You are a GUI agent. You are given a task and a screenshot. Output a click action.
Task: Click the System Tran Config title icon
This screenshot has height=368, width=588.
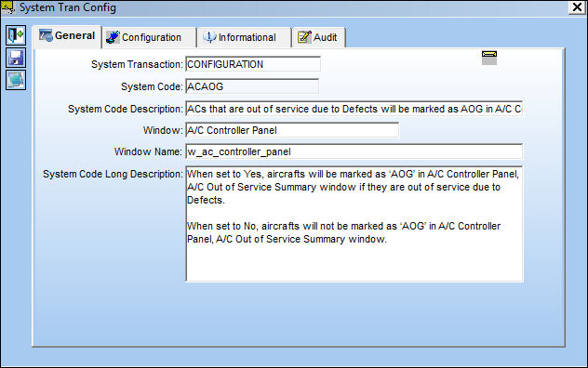(x=7, y=7)
